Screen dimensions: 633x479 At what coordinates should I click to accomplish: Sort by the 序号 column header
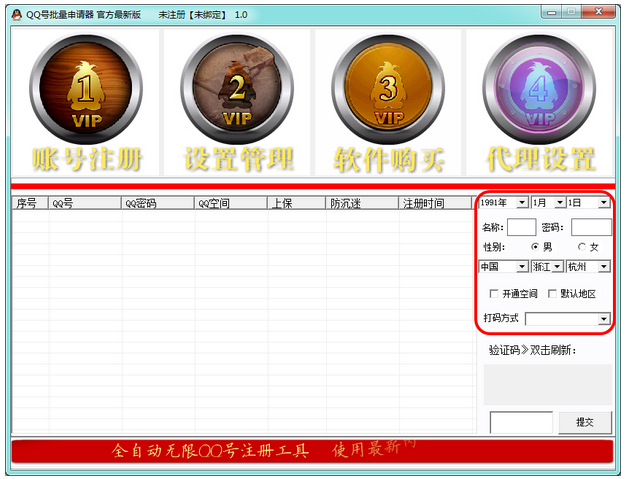[30, 203]
